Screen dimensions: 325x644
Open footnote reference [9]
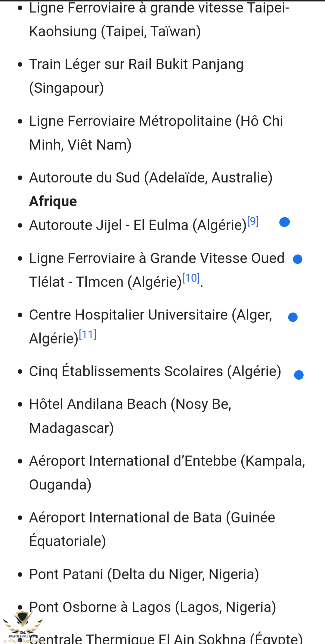point(253,221)
